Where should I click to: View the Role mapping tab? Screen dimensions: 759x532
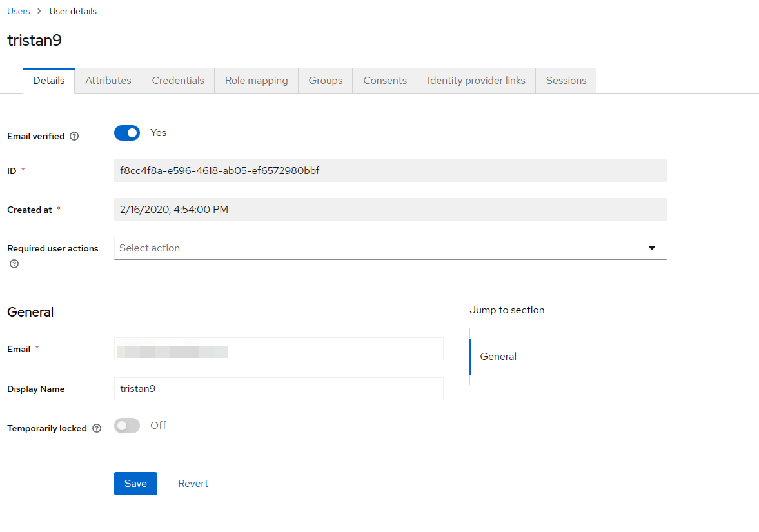(x=256, y=80)
